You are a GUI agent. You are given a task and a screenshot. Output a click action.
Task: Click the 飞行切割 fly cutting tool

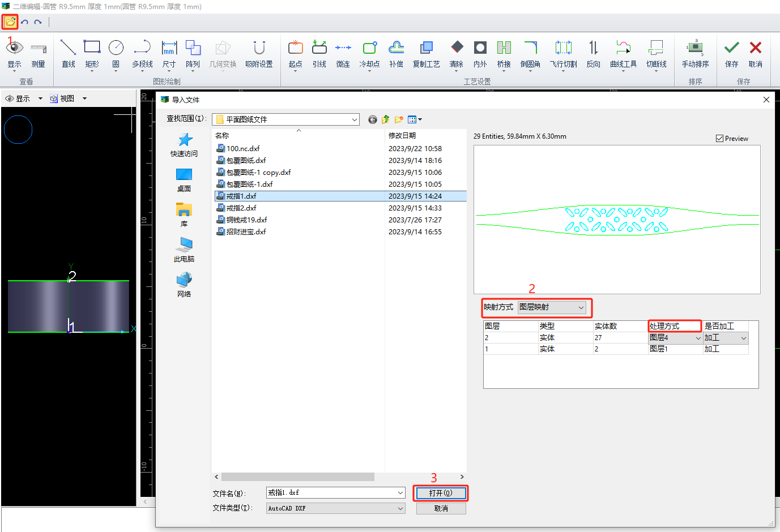(563, 55)
